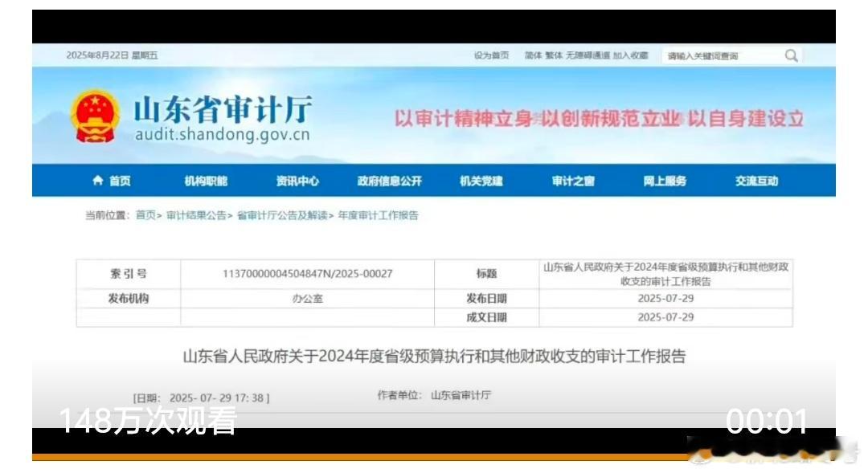Click the 发布机构 table header cell

coord(129,299)
